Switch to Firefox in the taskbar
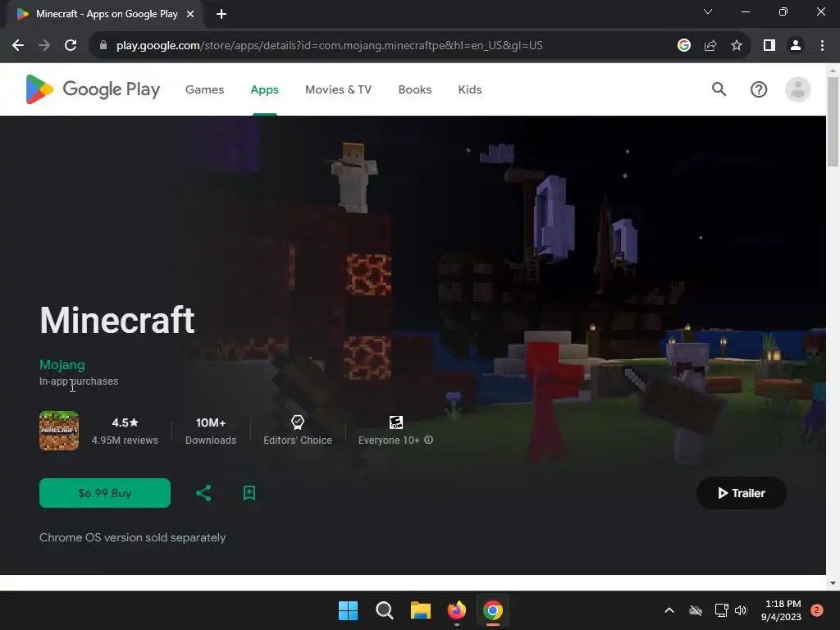The height and width of the screenshot is (630, 840). tap(456, 610)
